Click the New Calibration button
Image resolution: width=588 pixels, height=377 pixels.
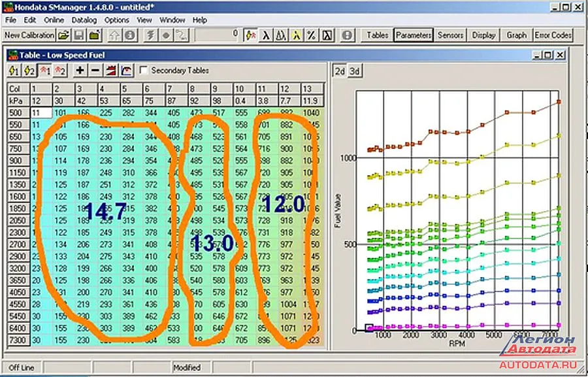[29, 35]
